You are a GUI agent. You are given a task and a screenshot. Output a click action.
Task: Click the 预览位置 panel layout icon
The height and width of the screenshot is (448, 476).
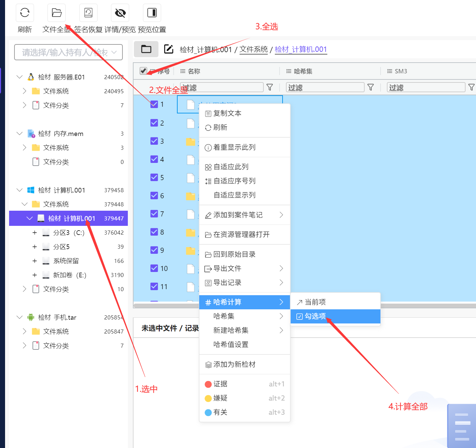point(152,13)
